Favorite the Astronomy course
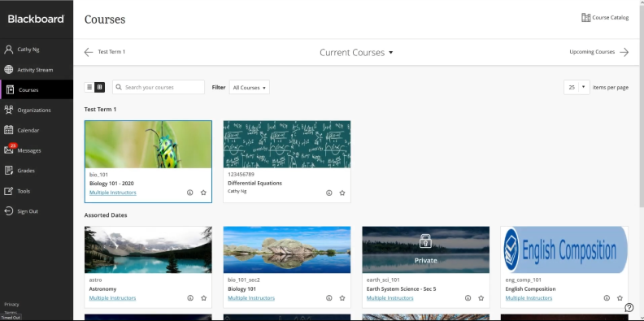The height and width of the screenshot is (321, 644). 204,298
